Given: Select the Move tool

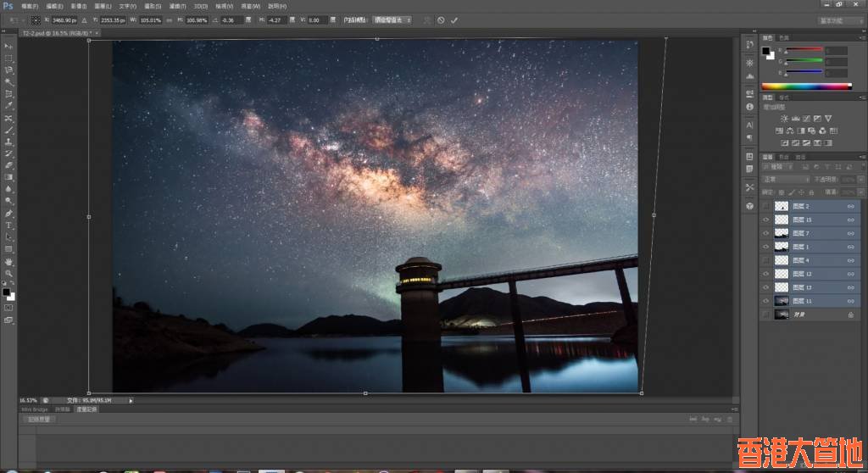Looking at the screenshot, I should coord(8,47).
